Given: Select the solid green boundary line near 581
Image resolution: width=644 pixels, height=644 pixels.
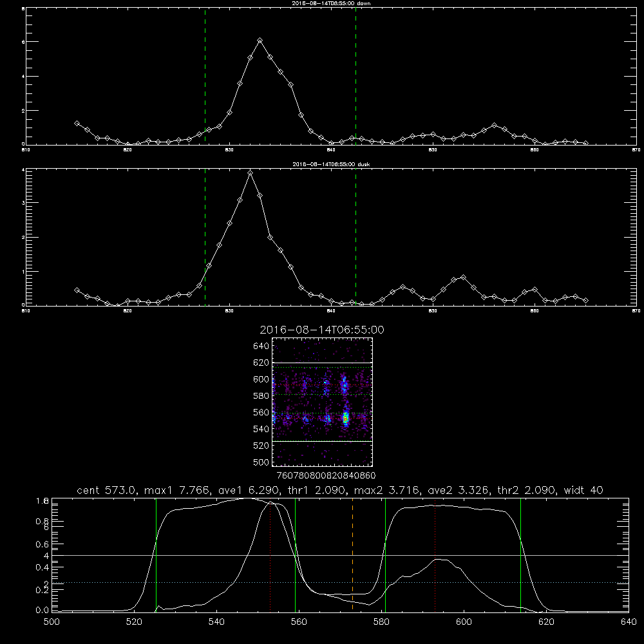Looking at the screenshot, I should (x=385, y=554).
